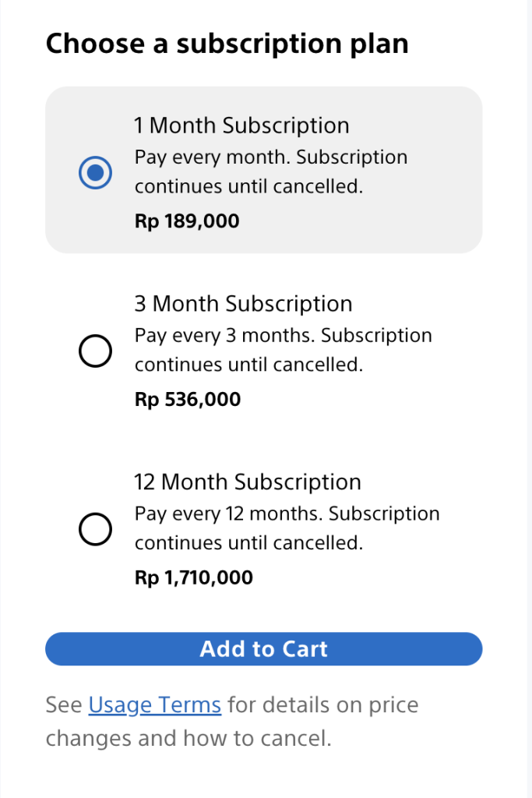Click the 'Choose a subscription plan' heading
Viewport: 532px width, 798px height.
(227, 44)
